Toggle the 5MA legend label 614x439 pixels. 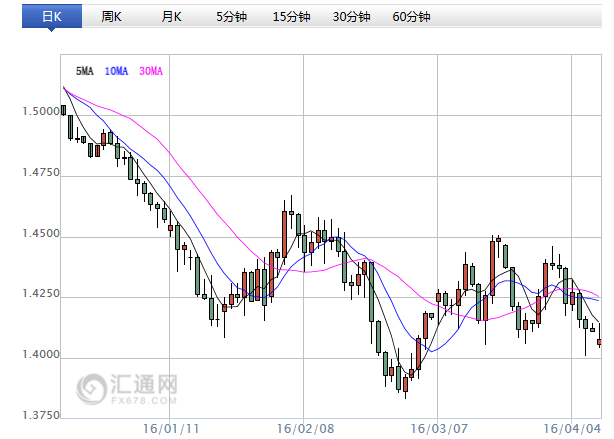(85, 71)
